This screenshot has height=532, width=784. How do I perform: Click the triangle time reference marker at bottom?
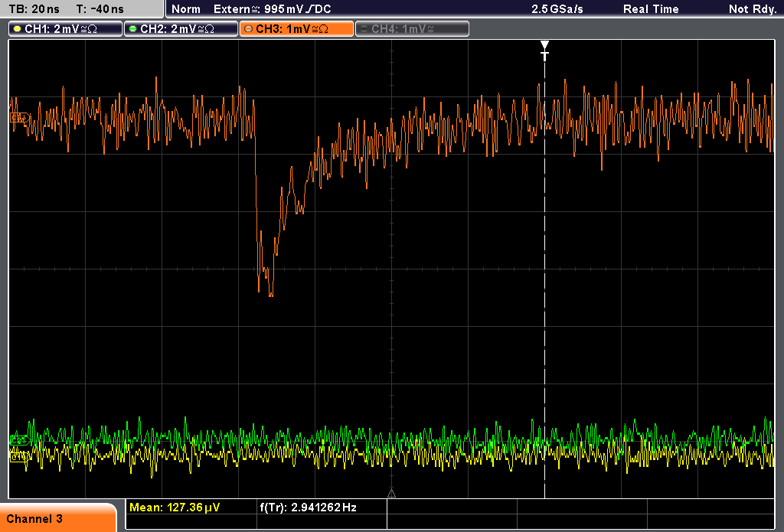[x=391, y=493]
